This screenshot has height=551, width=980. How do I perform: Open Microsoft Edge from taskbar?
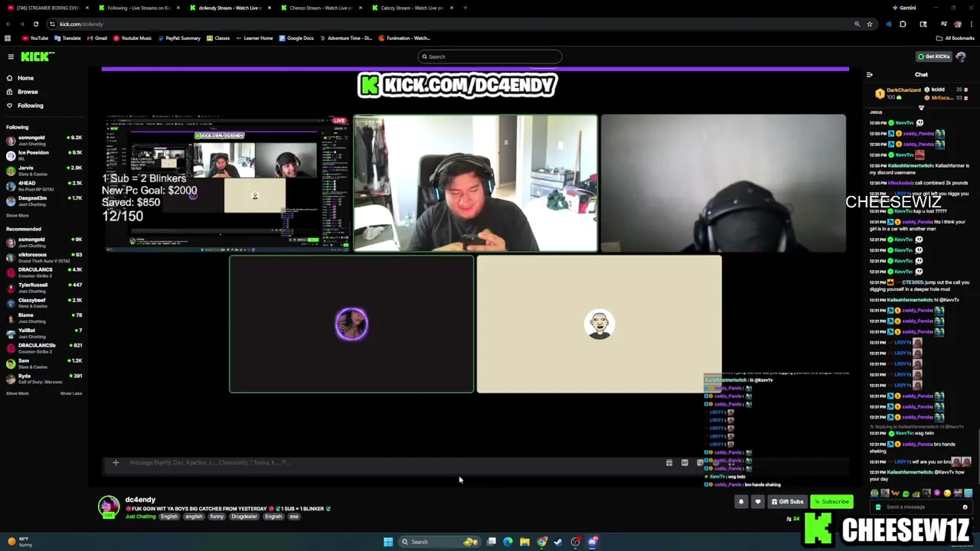point(508,542)
